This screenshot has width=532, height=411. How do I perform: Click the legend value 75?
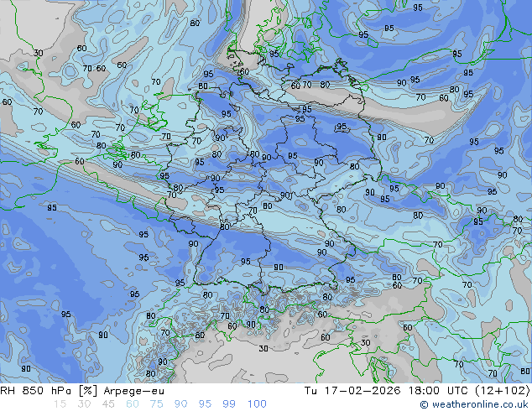(x=156, y=404)
